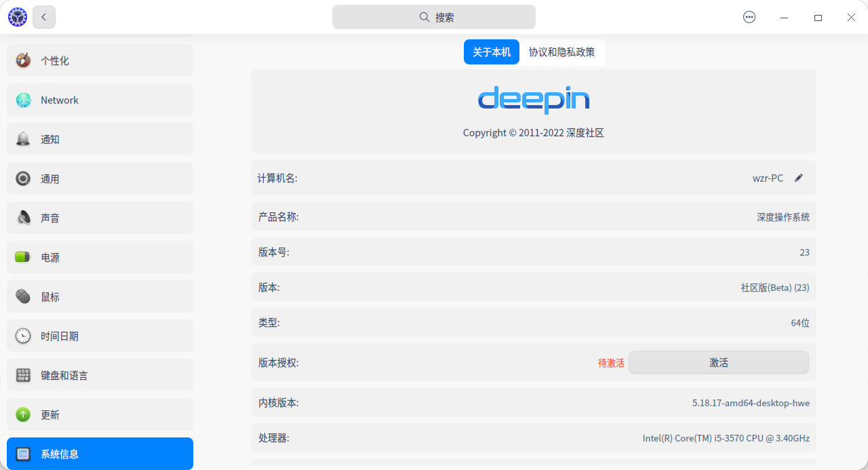Screen dimensions: 868x470
Task: Click inside the 搜索 search field
Action: pyautogui.click(x=434, y=16)
